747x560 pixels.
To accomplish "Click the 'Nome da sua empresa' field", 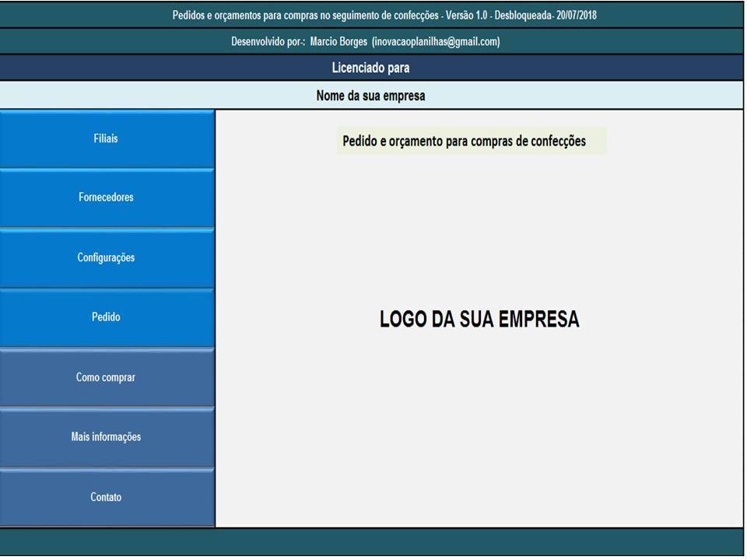I will [x=371, y=95].
